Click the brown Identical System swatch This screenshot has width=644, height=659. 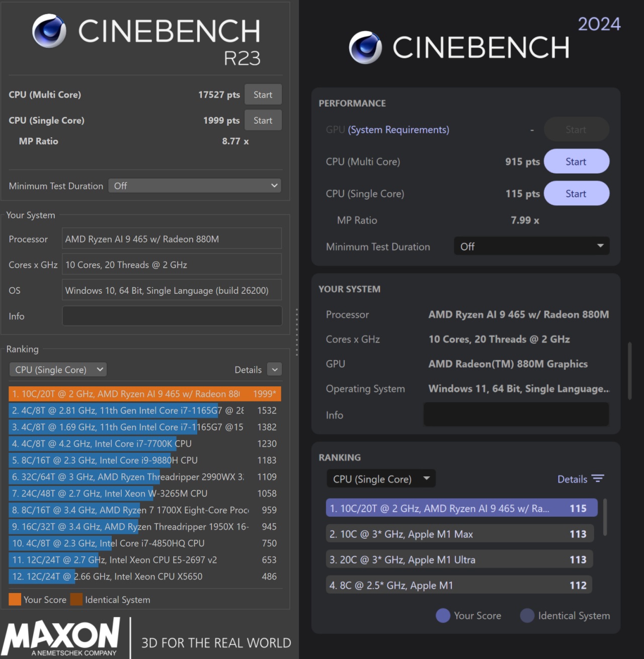pos(76,599)
